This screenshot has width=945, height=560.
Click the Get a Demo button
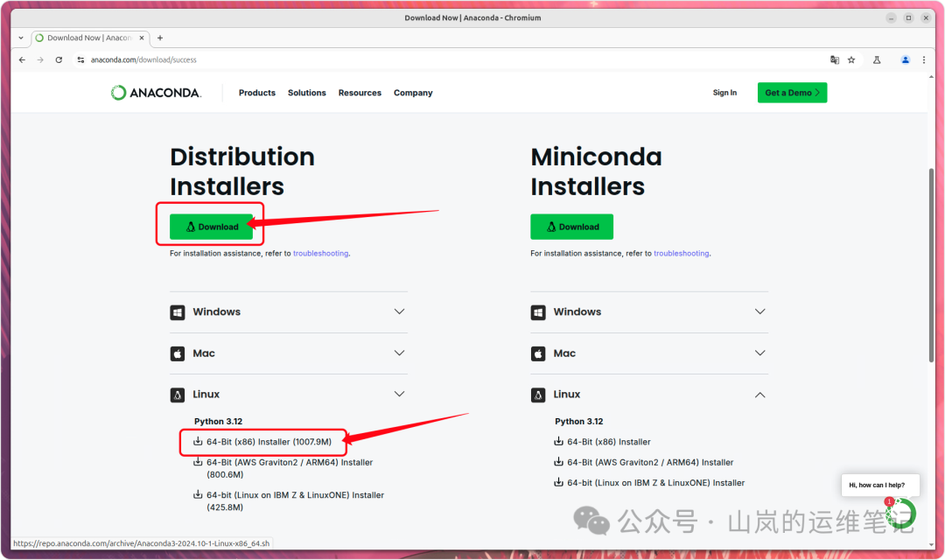(792, 93)
